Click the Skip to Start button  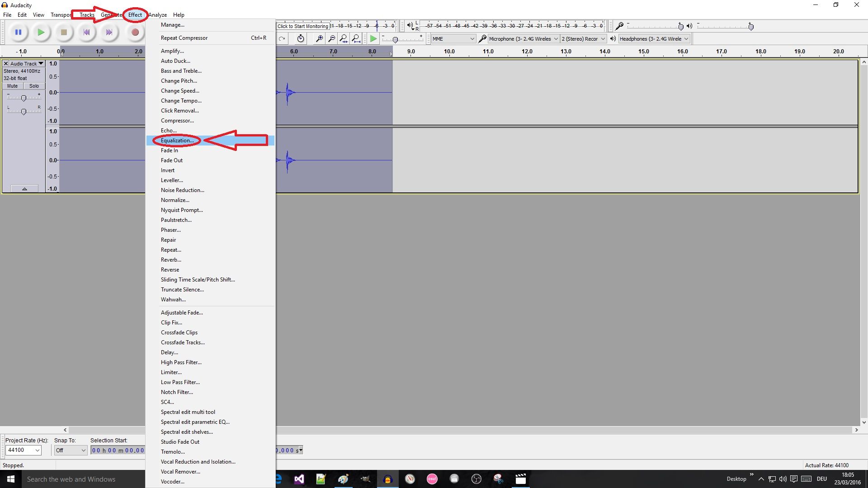pyautogui.click(x=86, y=32)
